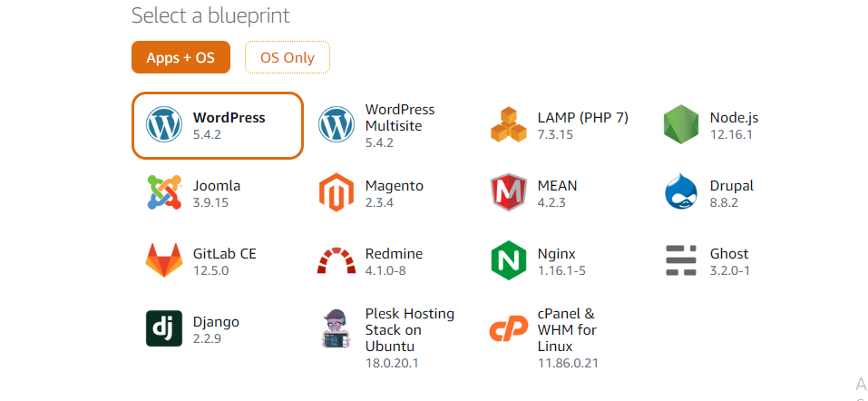The image size is (868, 401).
Task: Click the Joomla logo icon
Action: 164,192
